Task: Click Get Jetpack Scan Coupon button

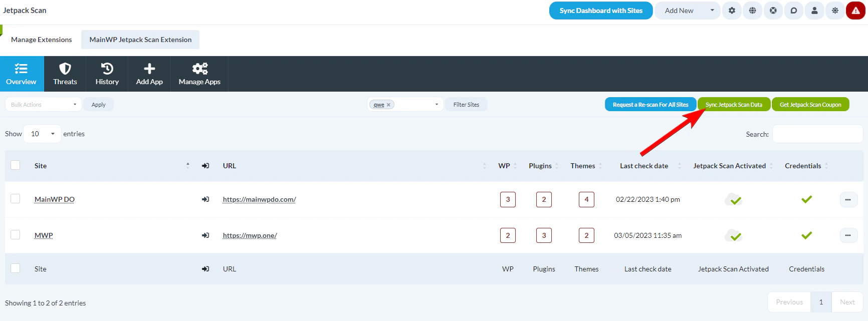Action: tap(810, 105)
